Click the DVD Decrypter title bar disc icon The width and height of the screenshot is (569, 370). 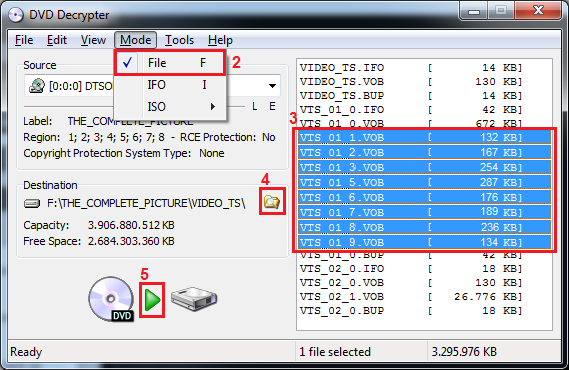tap(16, 15)
